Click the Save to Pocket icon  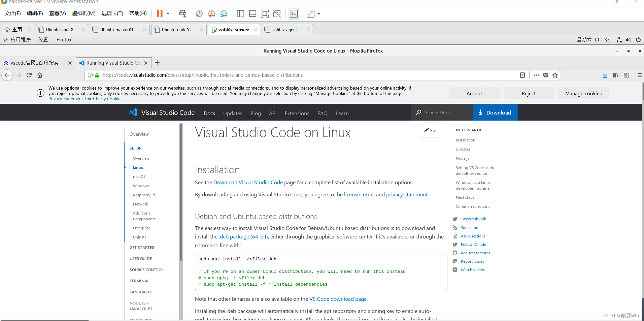click(x=546, y=75)
